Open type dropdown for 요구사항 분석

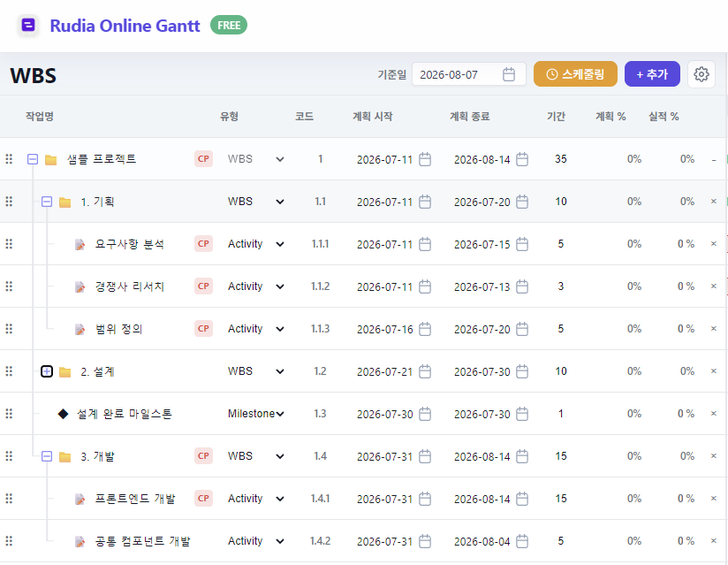tap(256, 244)
